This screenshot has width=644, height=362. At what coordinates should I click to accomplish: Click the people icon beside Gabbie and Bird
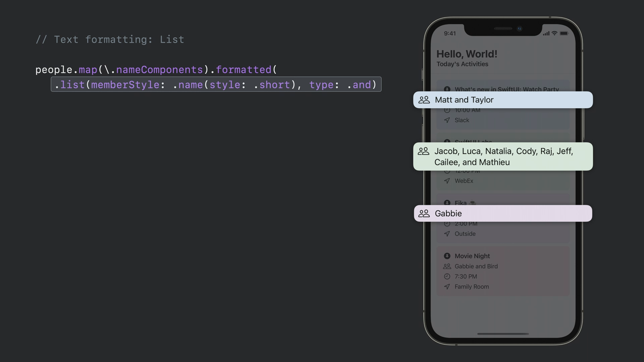(x=447, y=266)
